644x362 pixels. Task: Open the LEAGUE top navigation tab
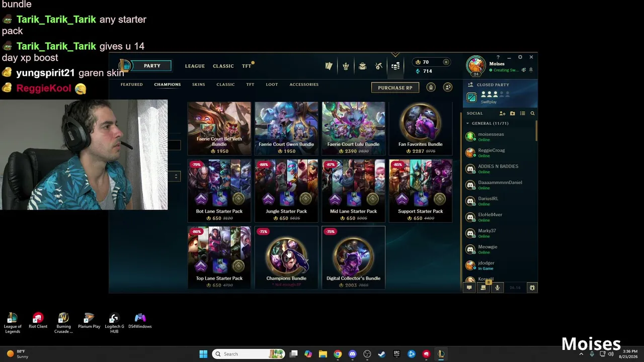pyautogui.click(x=195, y=66)
